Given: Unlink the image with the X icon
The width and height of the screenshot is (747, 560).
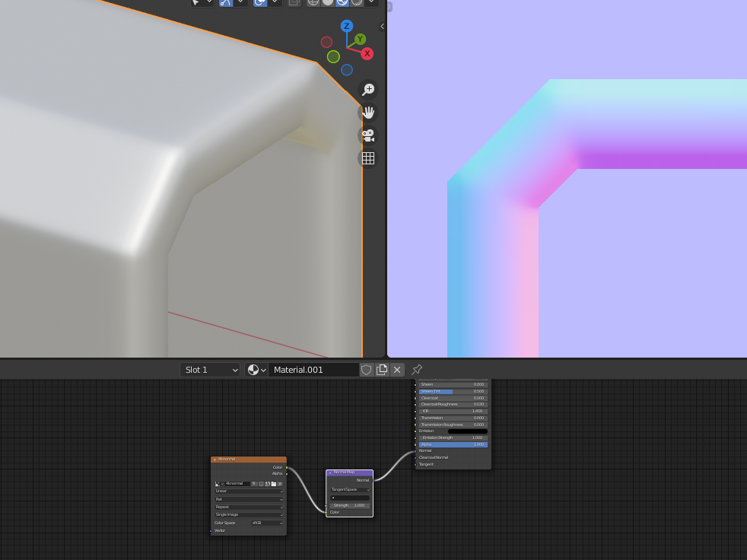Looking at the screenshot, I should [280, 484].
